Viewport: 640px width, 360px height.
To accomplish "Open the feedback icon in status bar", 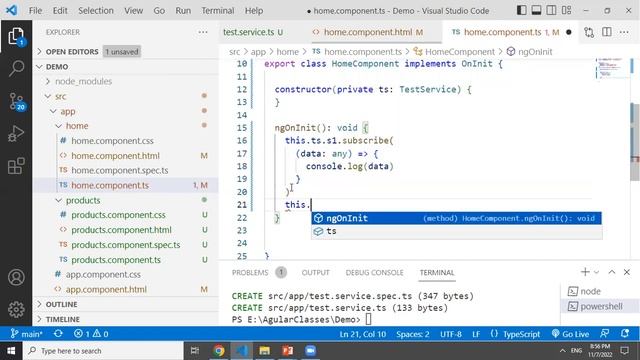I will pyautogui.click(x=604, y=333).
